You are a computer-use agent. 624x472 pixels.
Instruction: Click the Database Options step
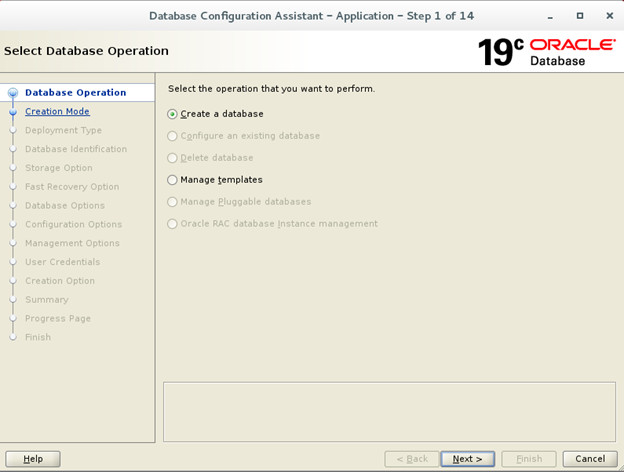pyautogui.click(x=65, y=205)
